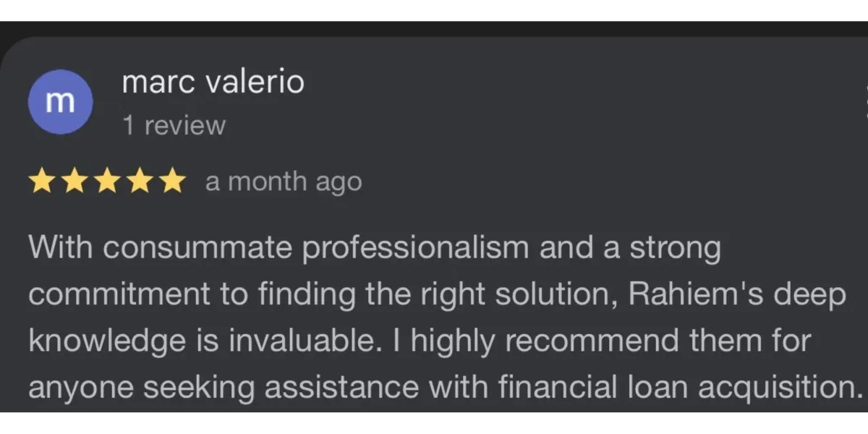Click the fifth yellow rating star
868x434 pixels.
[172, 182]
